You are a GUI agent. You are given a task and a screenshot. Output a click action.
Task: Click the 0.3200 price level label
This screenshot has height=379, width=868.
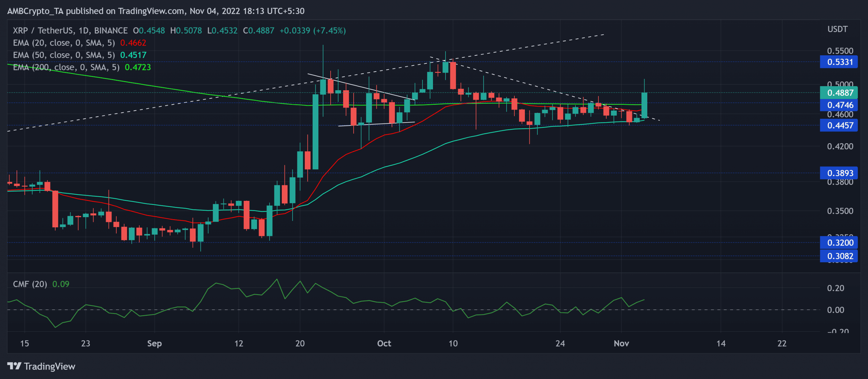coord(839,243)
